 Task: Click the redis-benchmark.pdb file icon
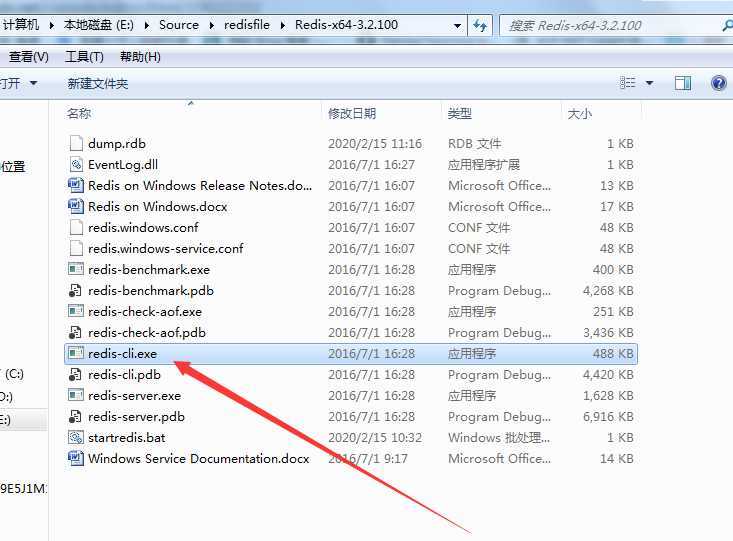click(75, 290)
